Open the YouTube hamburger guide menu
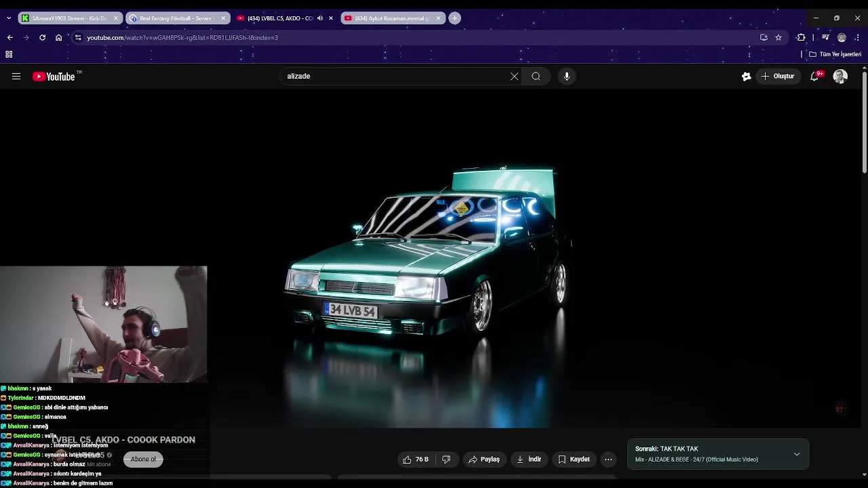The width and height of the screenshot is (868, 488). (x=16, y=77)
